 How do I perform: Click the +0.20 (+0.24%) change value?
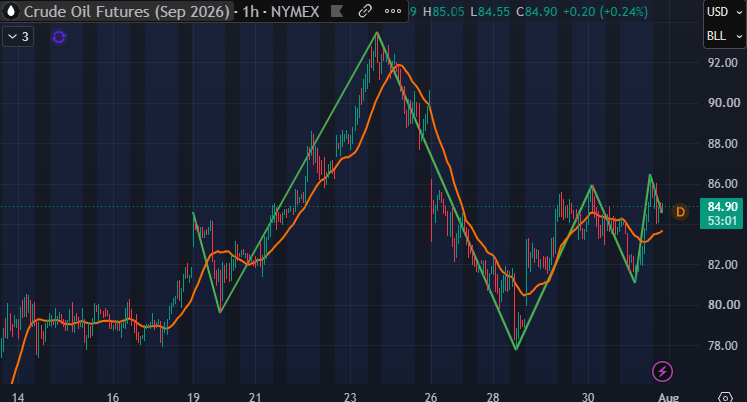pos(605,12)
